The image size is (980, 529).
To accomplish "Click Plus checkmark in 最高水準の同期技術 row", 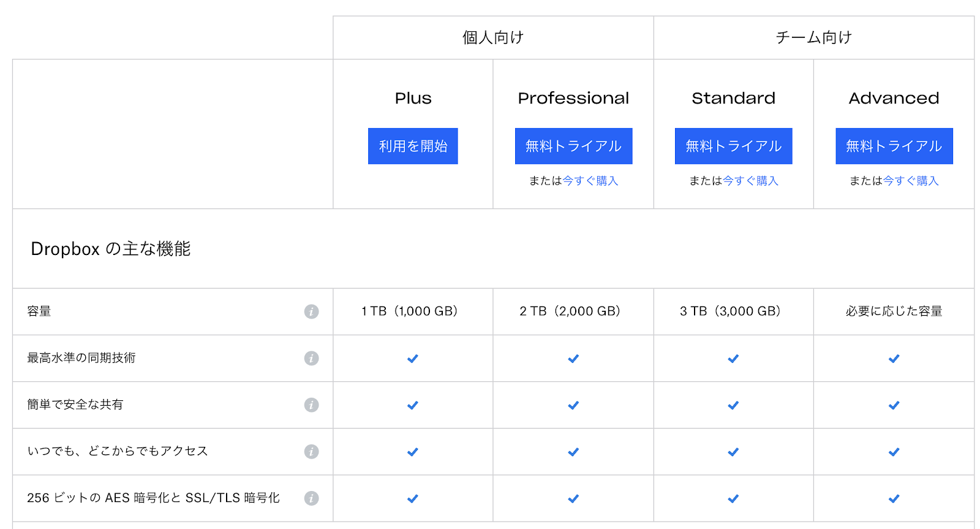I will (x=413, y=359).
